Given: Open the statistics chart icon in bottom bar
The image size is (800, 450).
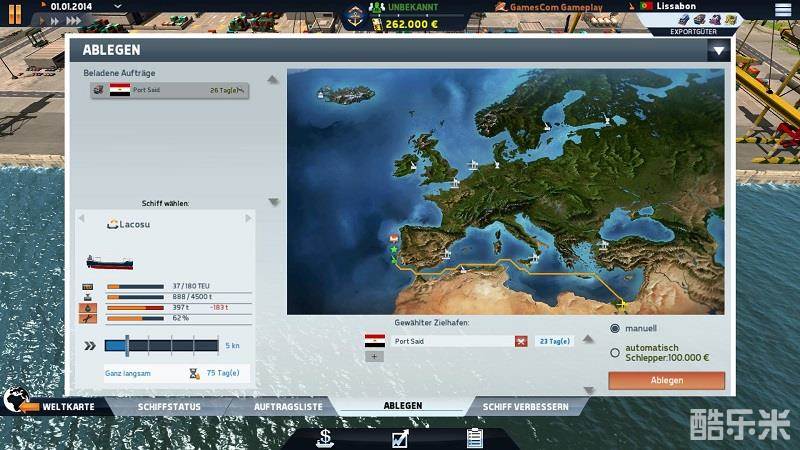Looking at the screenshot, I should tap(399, 437).
